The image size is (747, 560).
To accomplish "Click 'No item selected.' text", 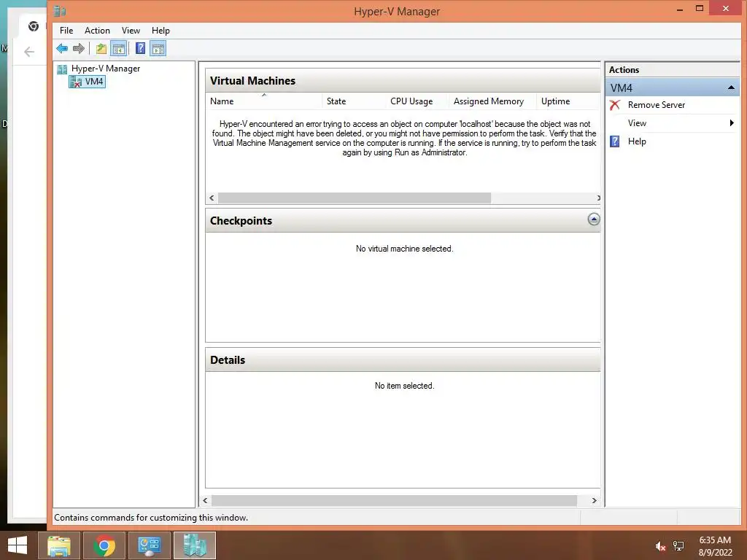I will click(404, 386).
